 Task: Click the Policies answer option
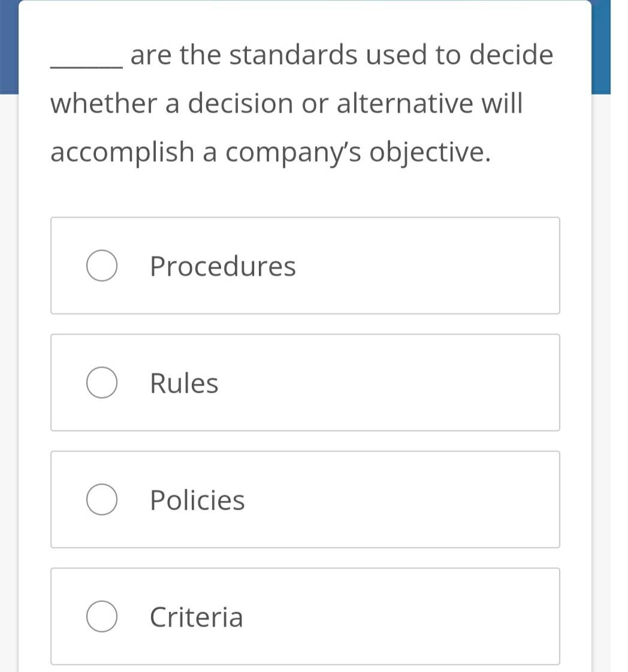pyautogui.click(x=306, y=498)
